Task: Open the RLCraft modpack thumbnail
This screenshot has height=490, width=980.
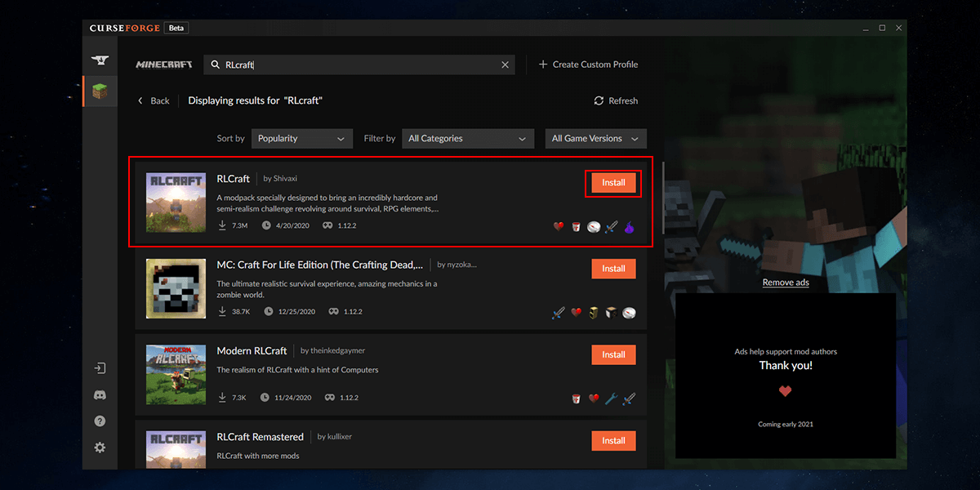Action: point(176,203)
